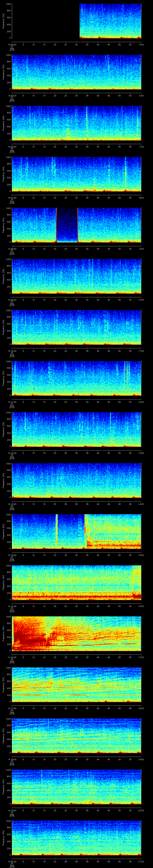This screenshot has height=868, width=153.
Task: Click the 5:00 end time label
Action: [x=141, y=44]
